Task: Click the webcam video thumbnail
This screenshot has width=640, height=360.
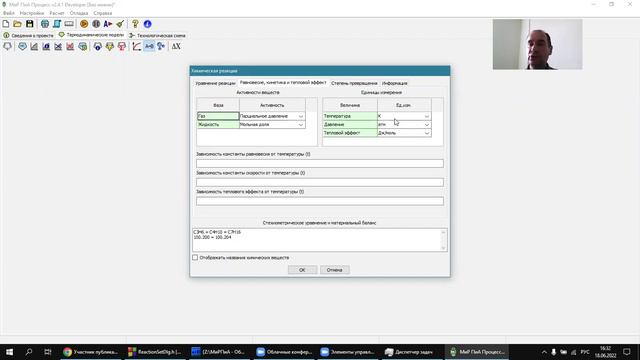Action: pyautogui.click(x=538, y=44)
